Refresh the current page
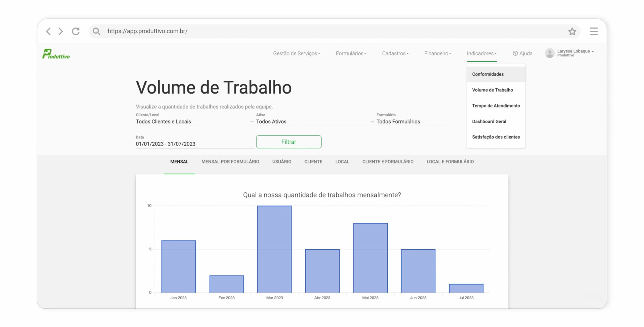 coord(75,31)
